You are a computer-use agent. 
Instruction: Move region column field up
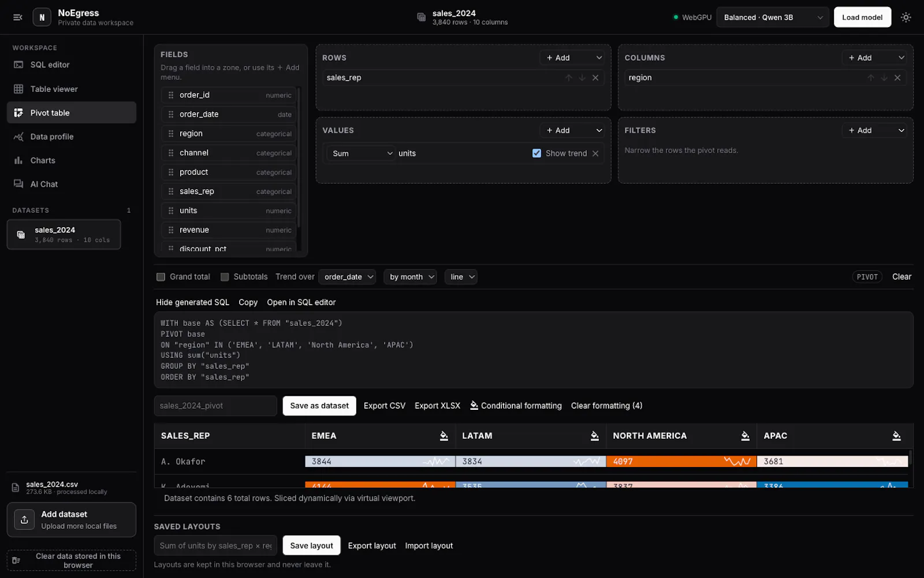tap(871, 77)
